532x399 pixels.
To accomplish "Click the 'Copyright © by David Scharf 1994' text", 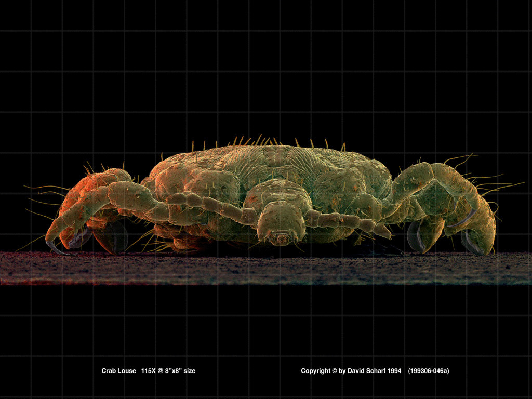I will pos(351,371).
